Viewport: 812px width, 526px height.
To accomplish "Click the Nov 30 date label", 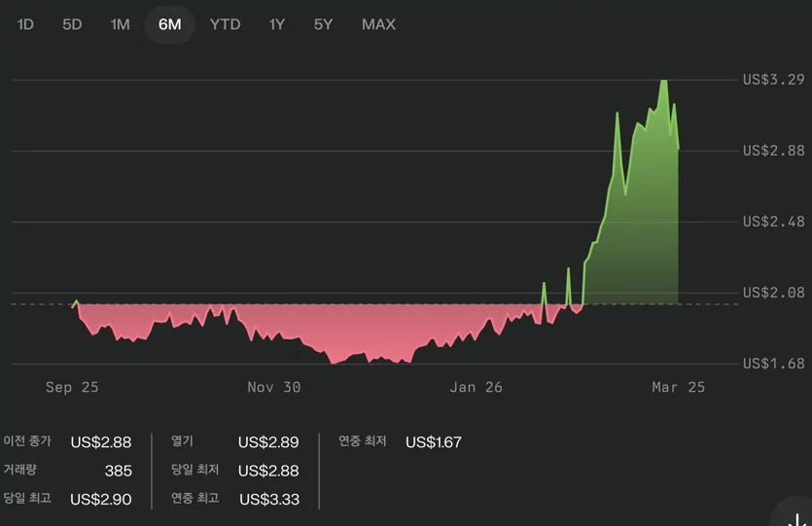I will point(274,387).
